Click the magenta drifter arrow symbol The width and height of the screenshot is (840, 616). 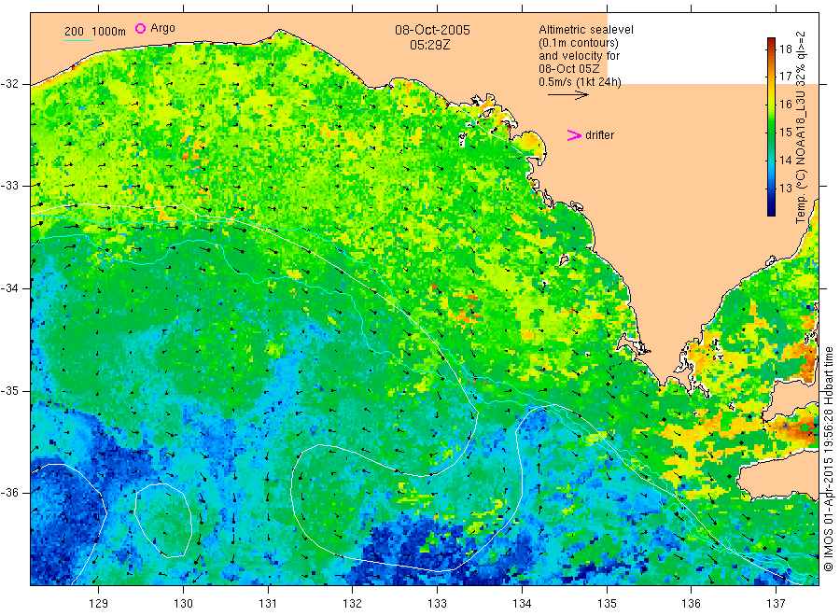pos(574,135)
